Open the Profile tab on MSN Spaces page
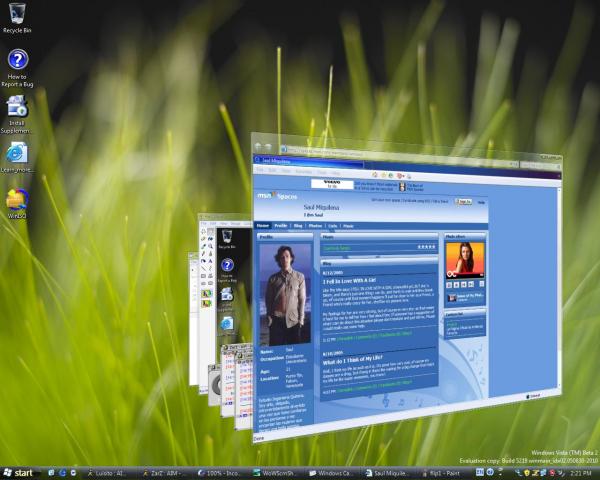 [280, 225]
